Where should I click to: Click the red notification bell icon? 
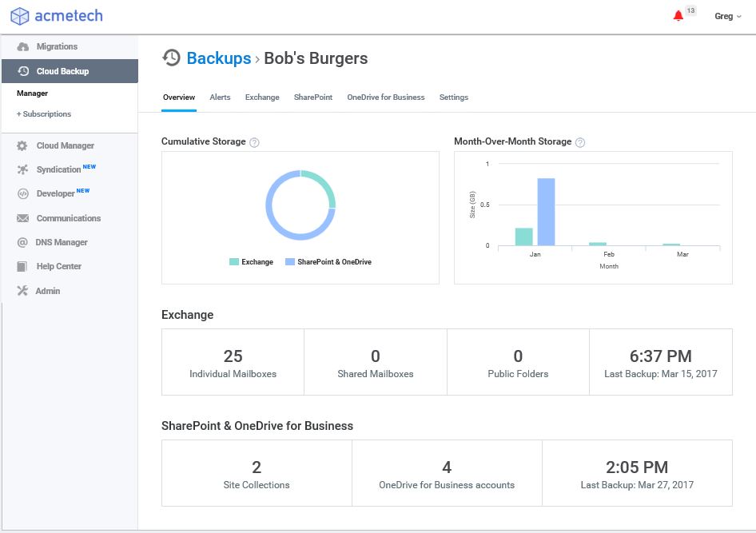[678, 16]
